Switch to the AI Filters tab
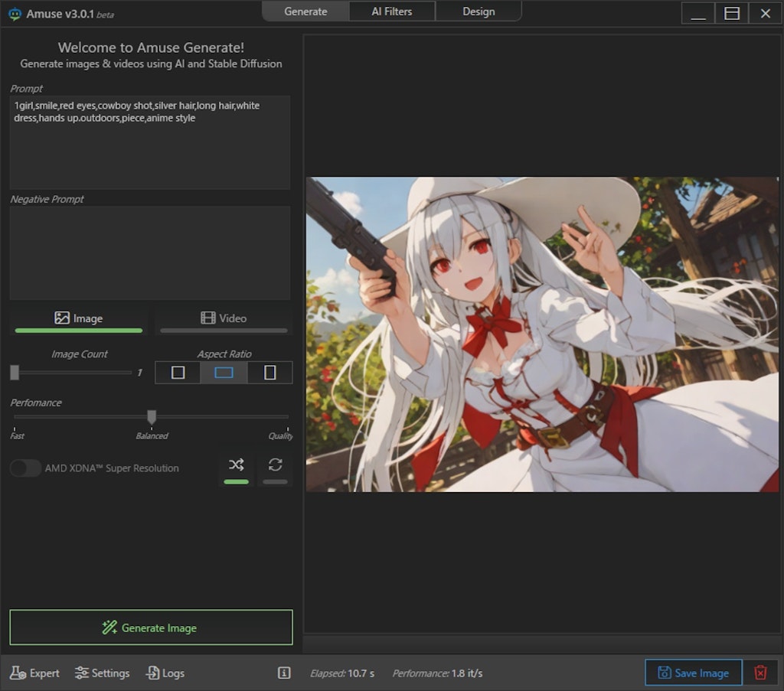784x691 pixels. 392,11
